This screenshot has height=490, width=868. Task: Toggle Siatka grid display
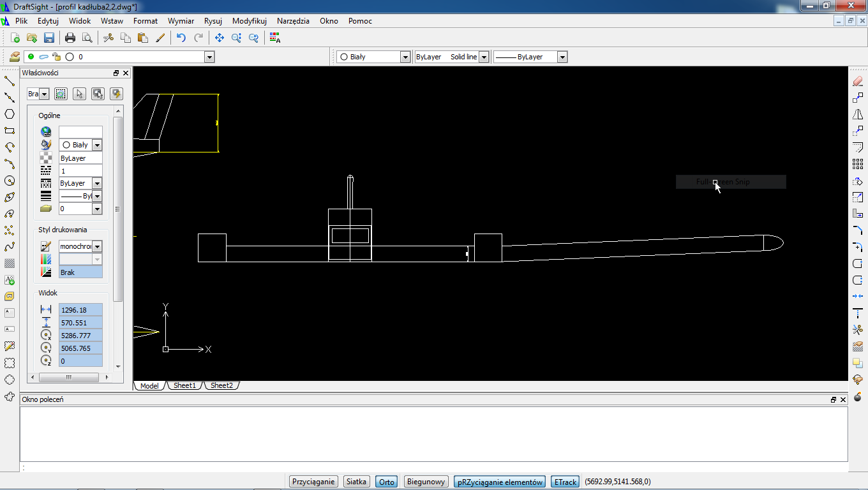point(357,482)
